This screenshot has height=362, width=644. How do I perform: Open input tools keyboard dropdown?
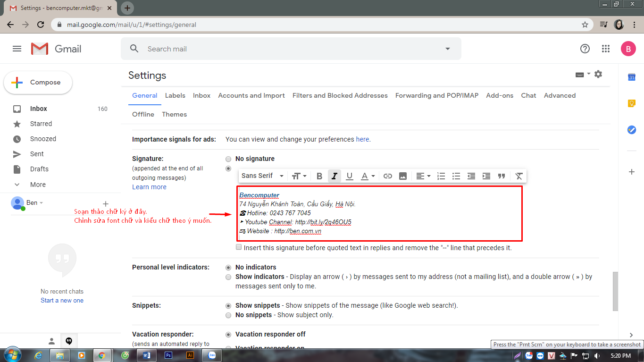583,74
